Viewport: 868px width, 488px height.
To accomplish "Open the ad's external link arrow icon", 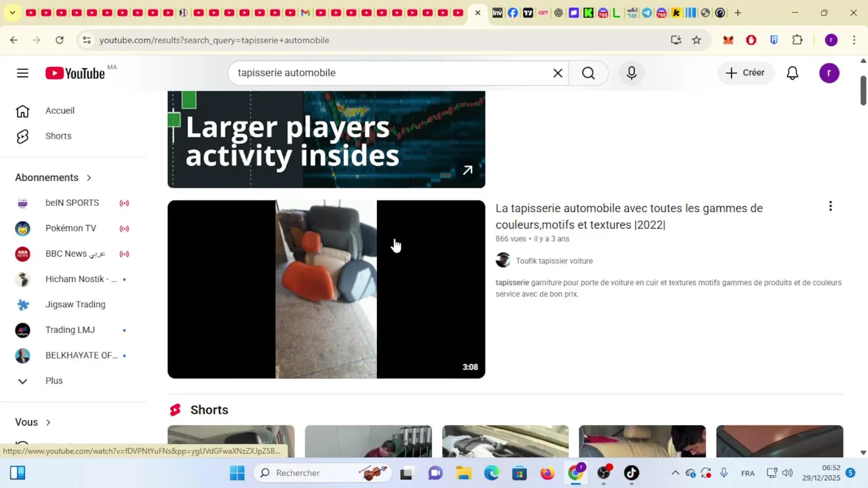I will [467, 170].
